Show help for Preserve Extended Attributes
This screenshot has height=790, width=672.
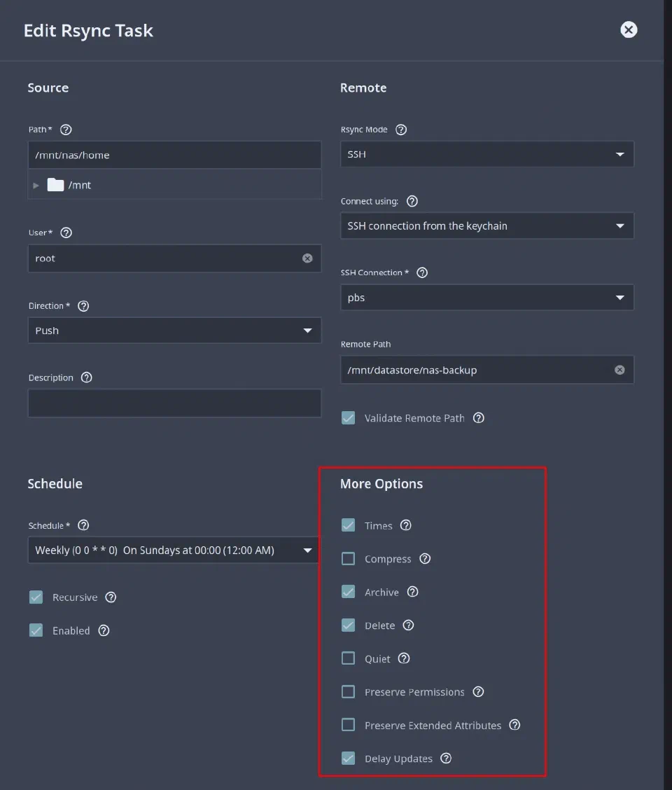click(x=514, y=725)
